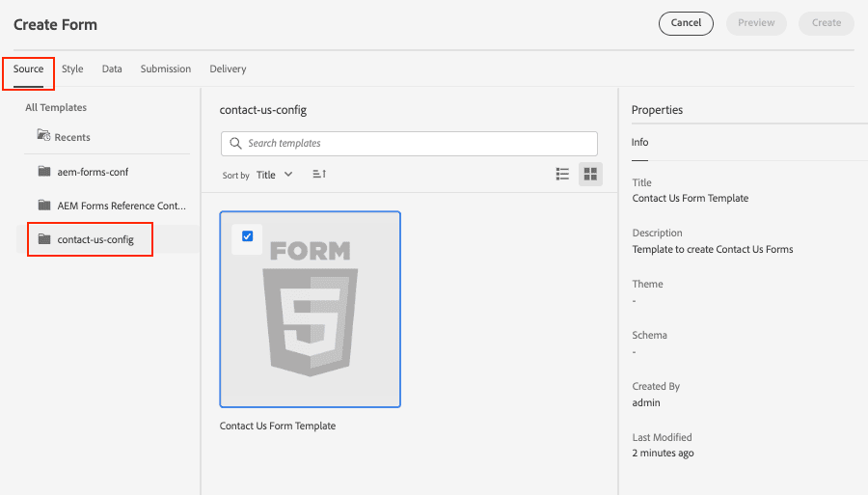This screenshot has height=495, width=868.
Task: Focus the Search templates field
Action: click(x=409, y=144)
